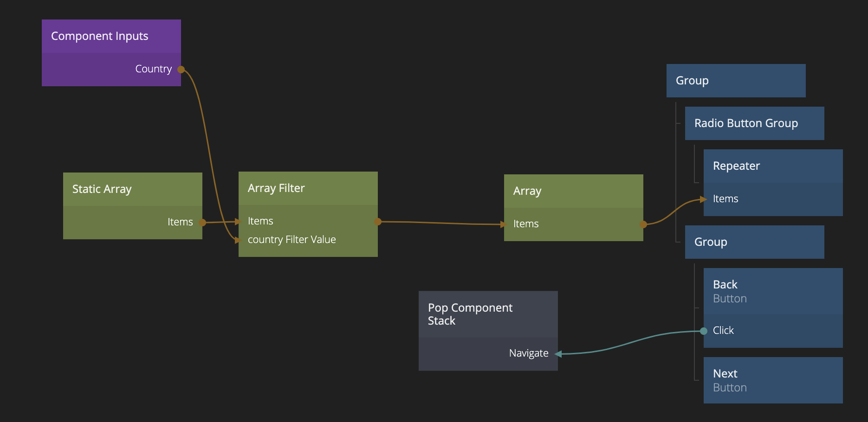Select the Next Button node
Screen dimensions: 868x422
[x=773, y=380]
